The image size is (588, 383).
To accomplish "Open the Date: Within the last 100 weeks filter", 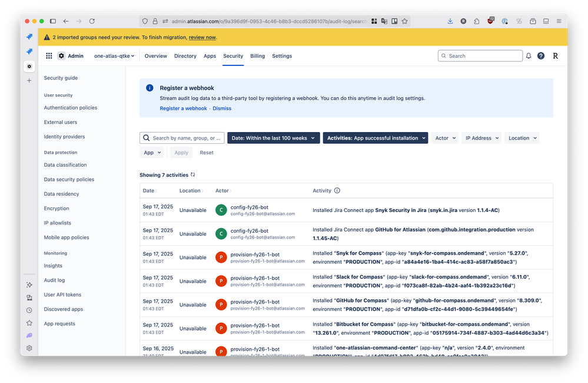I will 273,138.
